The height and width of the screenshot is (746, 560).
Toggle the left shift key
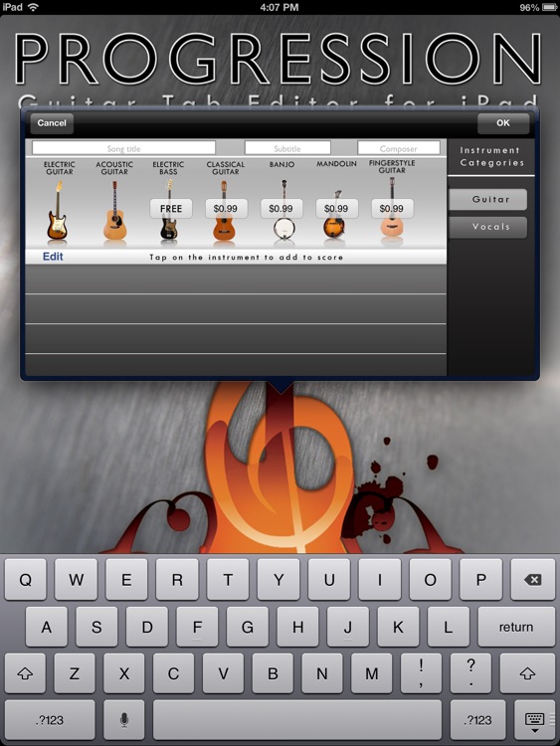(25, 673)
